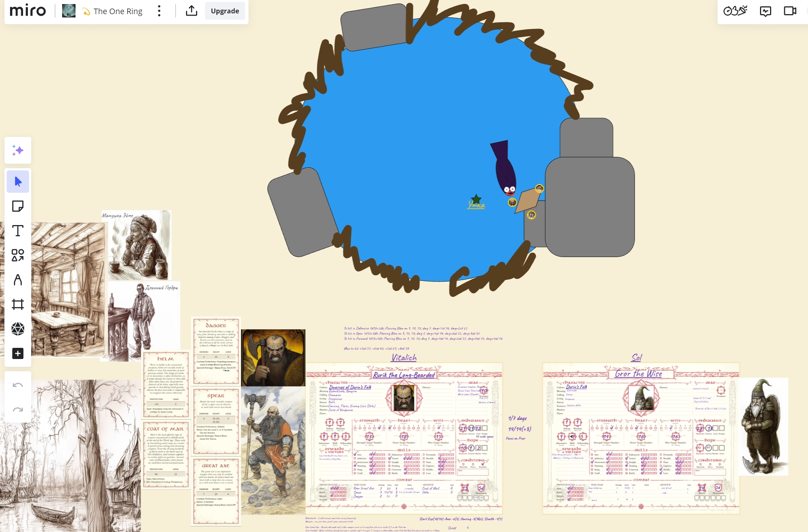Pick the sticky note tool
This screenshot has height=532, width=808.
click(17, 206)
